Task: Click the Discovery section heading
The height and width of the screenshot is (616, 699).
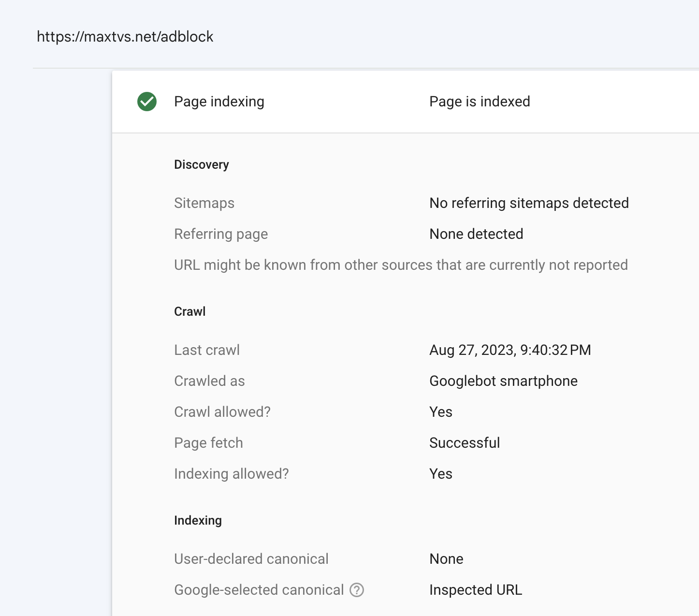Action: (201, 164)
